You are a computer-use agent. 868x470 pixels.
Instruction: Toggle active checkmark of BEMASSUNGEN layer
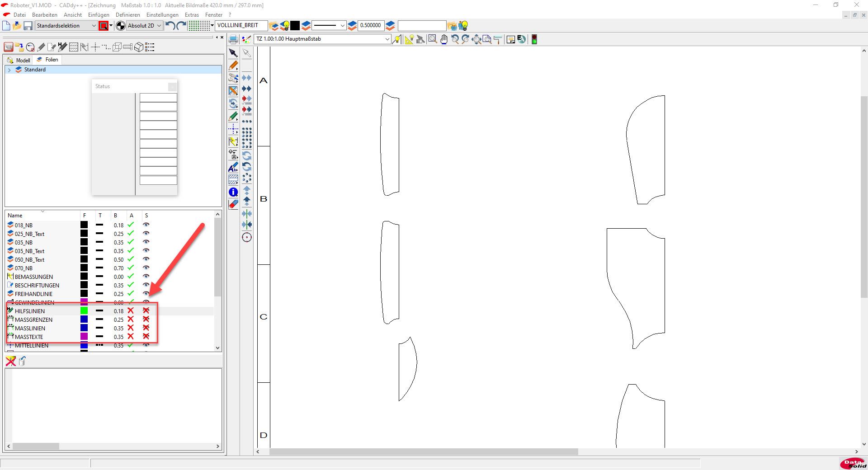[x=131, y=277]
